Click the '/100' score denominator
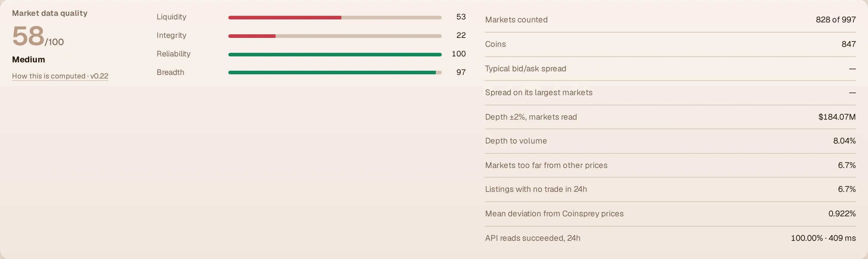Viewport: 868px width, 259px height. tap(54, 42)
